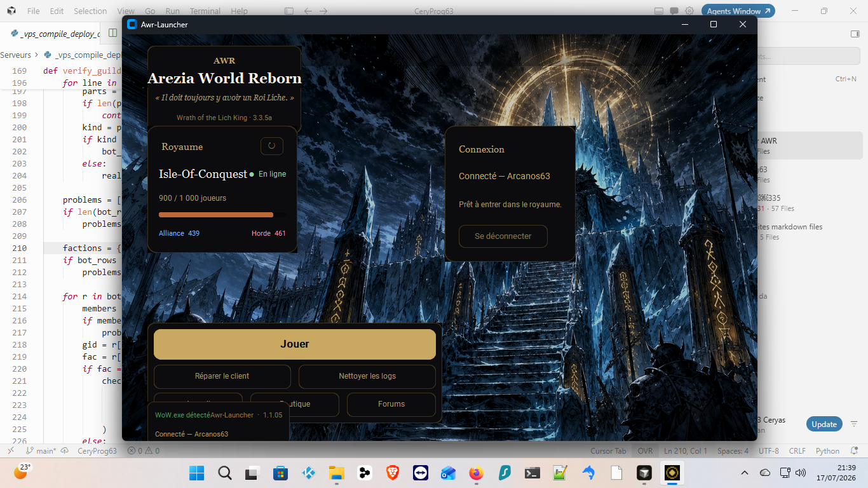Open terminal app from taskbar
The width and height of the screenshot is (868, 488).
[532, 473]
